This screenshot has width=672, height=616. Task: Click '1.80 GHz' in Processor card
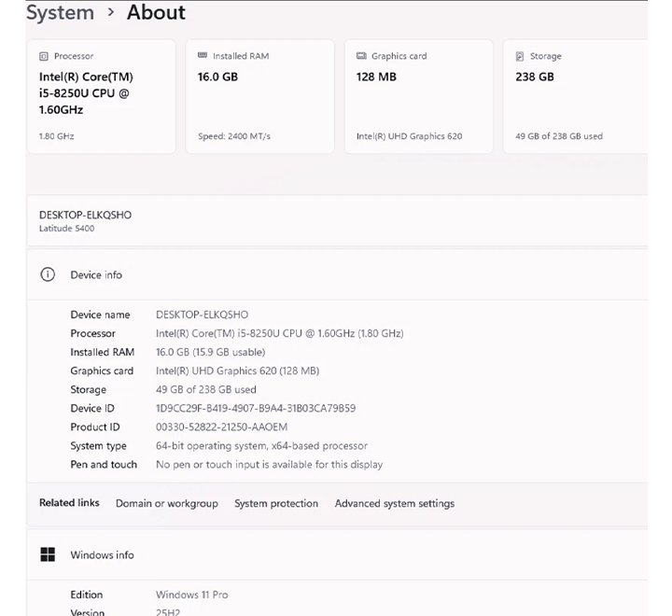point(57,136)
